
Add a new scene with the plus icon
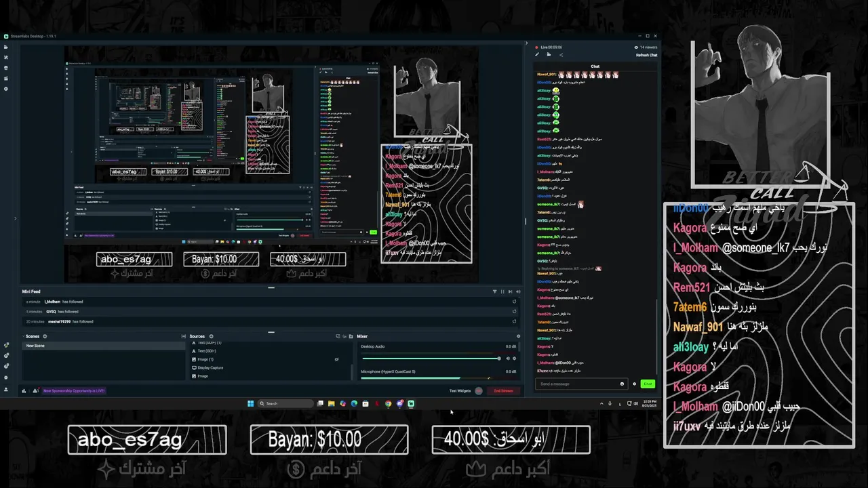45,336
